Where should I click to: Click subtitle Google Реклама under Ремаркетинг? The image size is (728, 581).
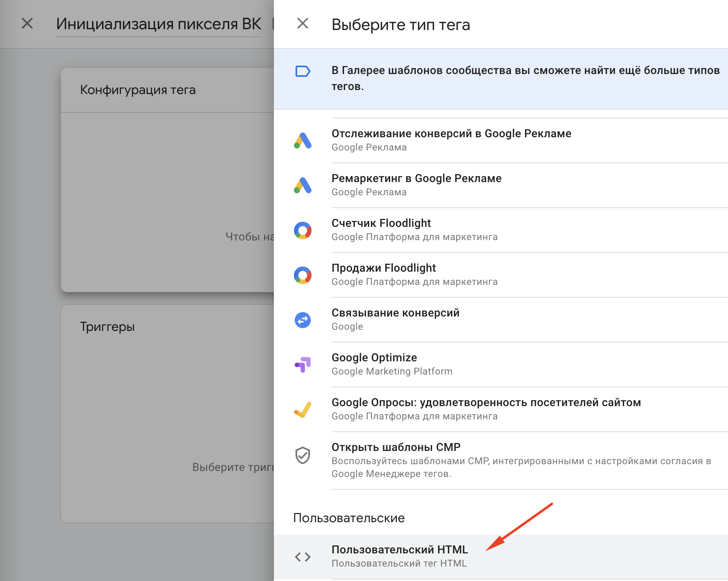pos(369,192)
